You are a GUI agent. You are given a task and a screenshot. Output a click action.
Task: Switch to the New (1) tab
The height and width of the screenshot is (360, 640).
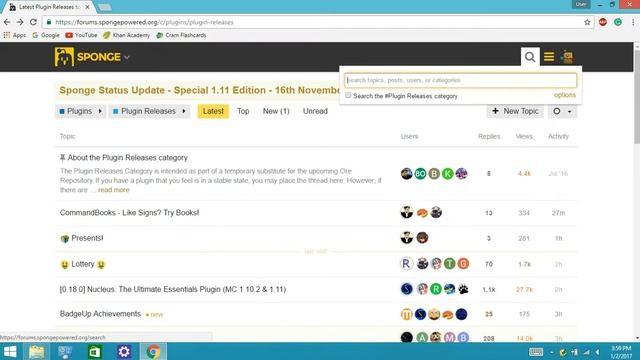(x=276, y=111)
